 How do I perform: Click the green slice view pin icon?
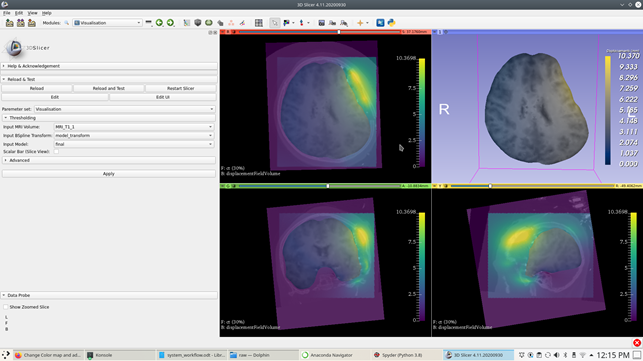[223, 186]
